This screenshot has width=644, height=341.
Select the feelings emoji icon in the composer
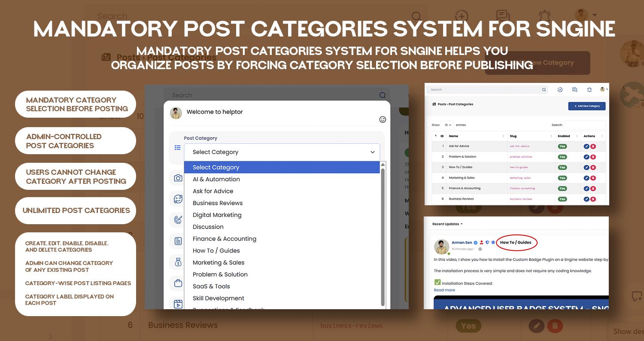pyautogui.click(x=177, y=199)
